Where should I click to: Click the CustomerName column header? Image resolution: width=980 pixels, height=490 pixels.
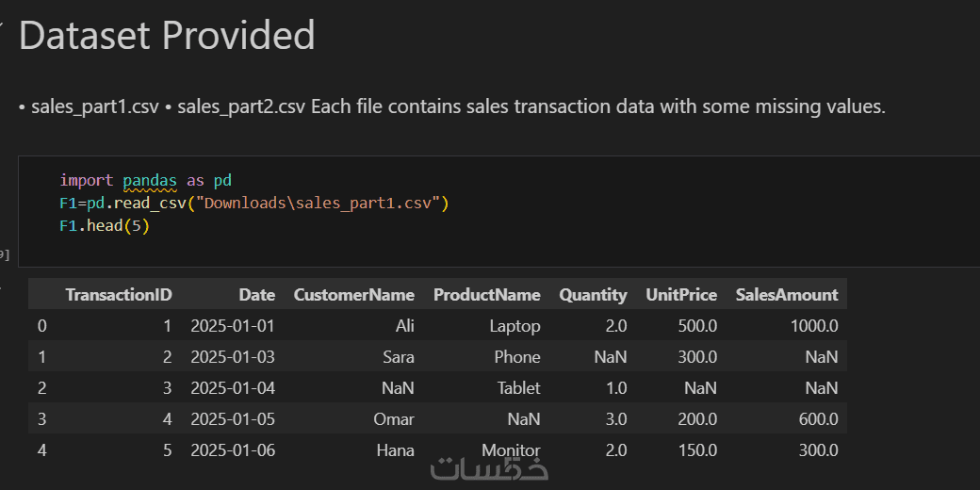click(353, 295)
